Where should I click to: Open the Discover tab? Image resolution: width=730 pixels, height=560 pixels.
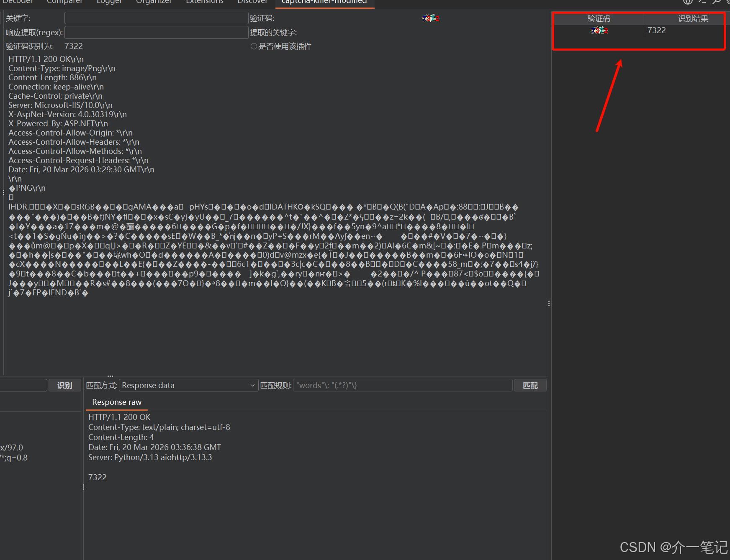pyautogui.click(x=252, y=2)
